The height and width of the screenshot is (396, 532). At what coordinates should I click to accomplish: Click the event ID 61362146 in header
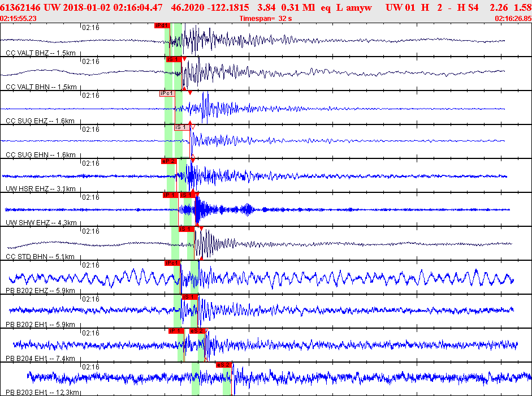(20, 7)
